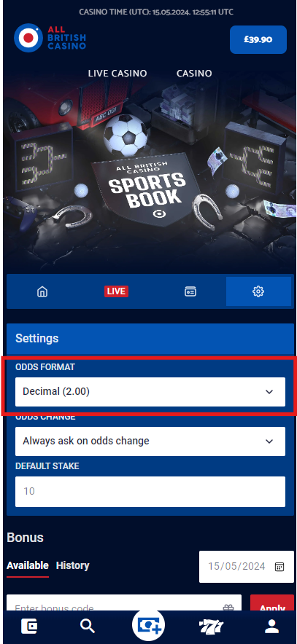
Task: Open the wallet icon in bottom bar
Action: pyautogui.click(x=30, y=627)
